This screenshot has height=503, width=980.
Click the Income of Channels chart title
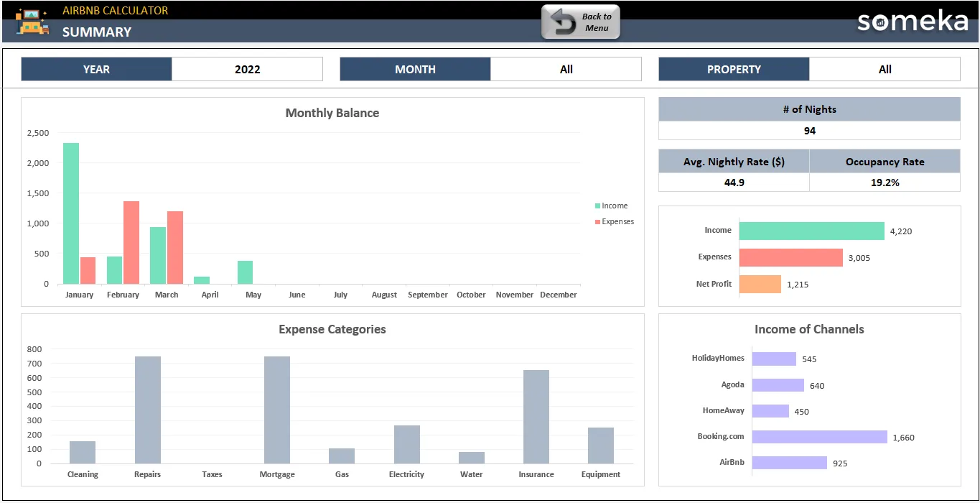point(809,329)
